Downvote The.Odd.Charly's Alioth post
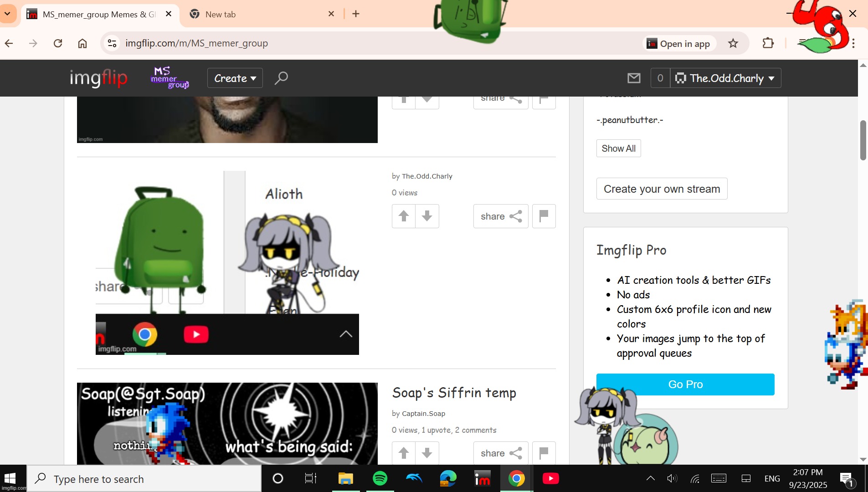868x492 pixels. pyautogui.click(x=427, y=216)
